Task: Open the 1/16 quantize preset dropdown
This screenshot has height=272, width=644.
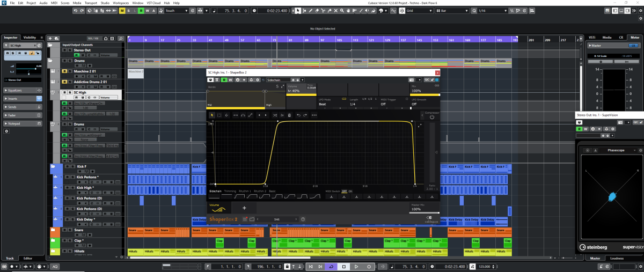Action: click(x=493, y=10)
